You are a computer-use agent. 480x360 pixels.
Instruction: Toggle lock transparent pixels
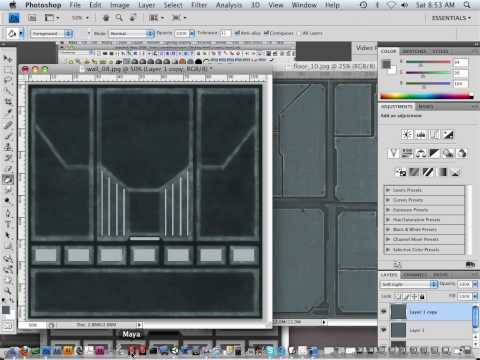(397, 296)
